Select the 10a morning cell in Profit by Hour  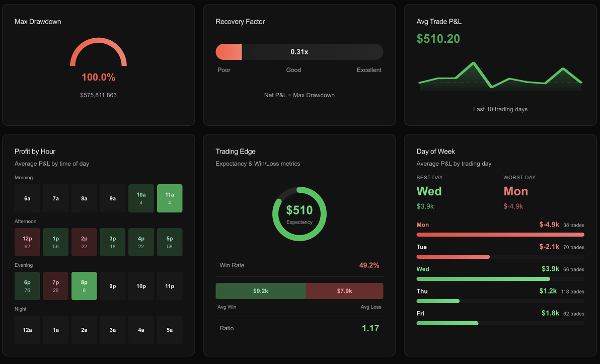point(141,198)
